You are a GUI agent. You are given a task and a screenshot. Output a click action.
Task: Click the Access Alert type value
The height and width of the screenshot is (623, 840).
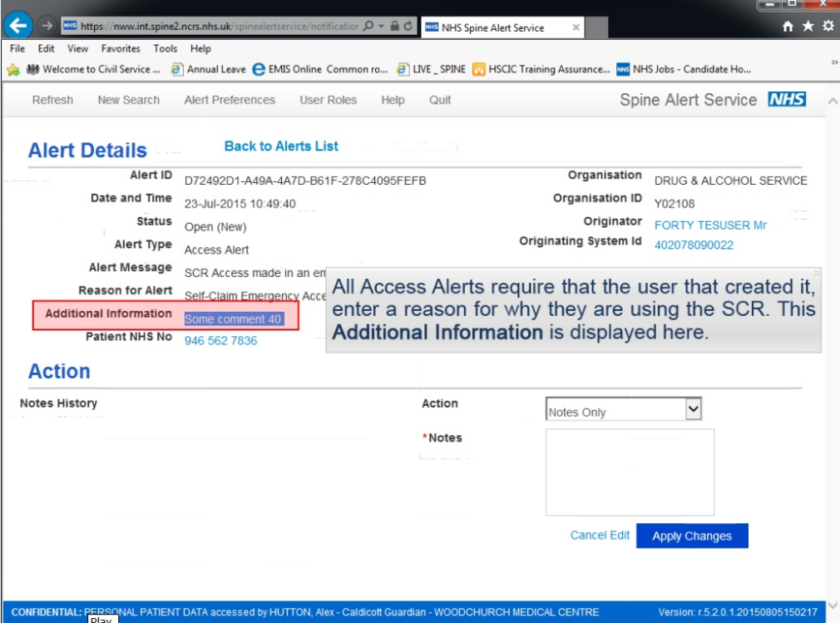click(x=216, y=250)
